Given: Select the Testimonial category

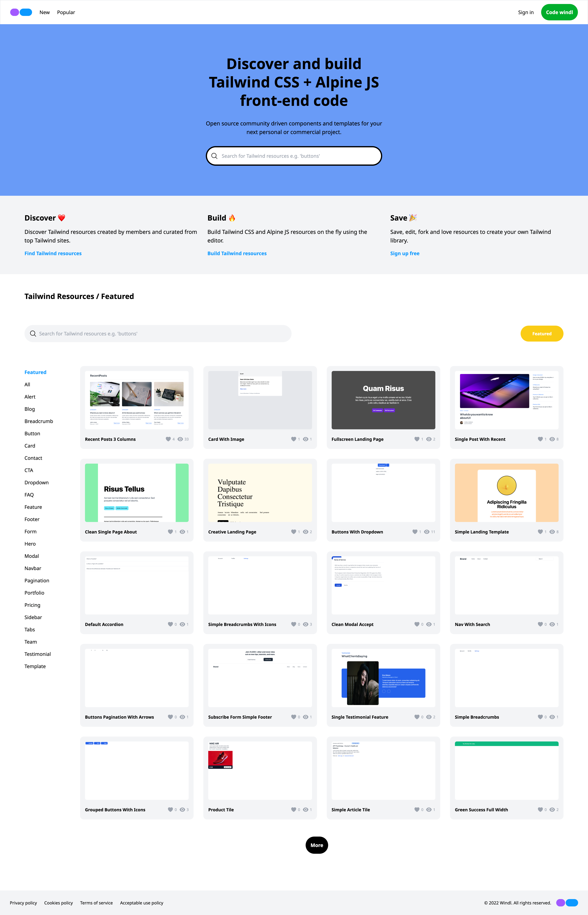Looking at the screenshot, I should click(x=37, y=654).
